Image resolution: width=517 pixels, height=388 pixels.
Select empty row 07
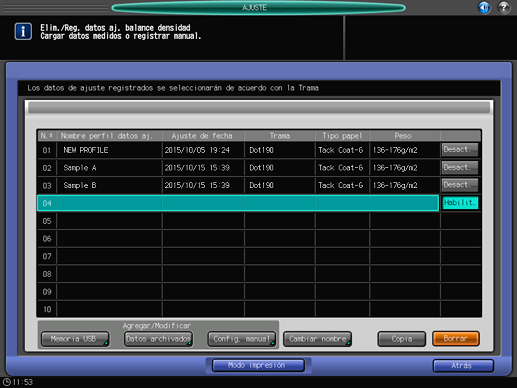[259, 256]
